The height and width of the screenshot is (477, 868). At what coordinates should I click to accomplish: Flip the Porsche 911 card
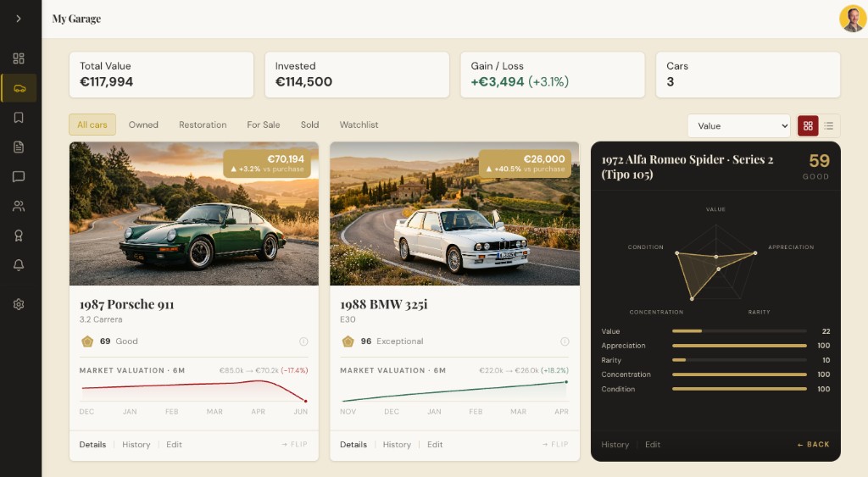coord(294,444)
